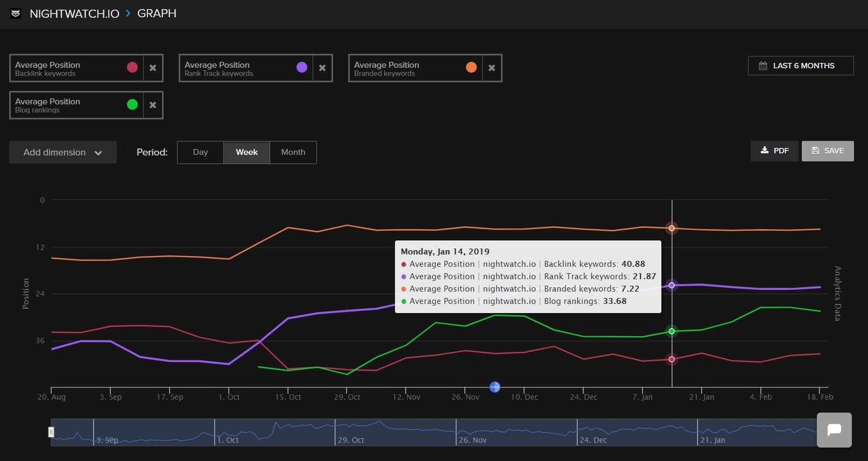The height and width of the screenshot is (461, 868).
Task: Save the current graph
Action: coord(827,151)
